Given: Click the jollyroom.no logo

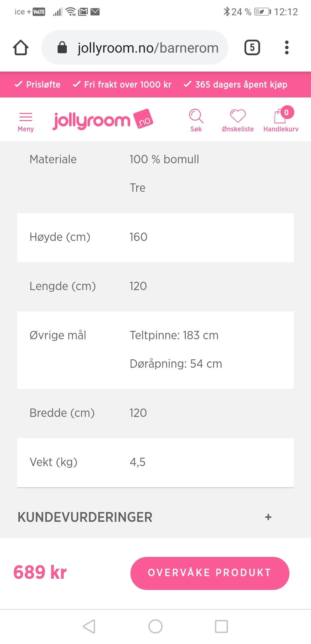Looking at the screenshot, I should [102, 120].
